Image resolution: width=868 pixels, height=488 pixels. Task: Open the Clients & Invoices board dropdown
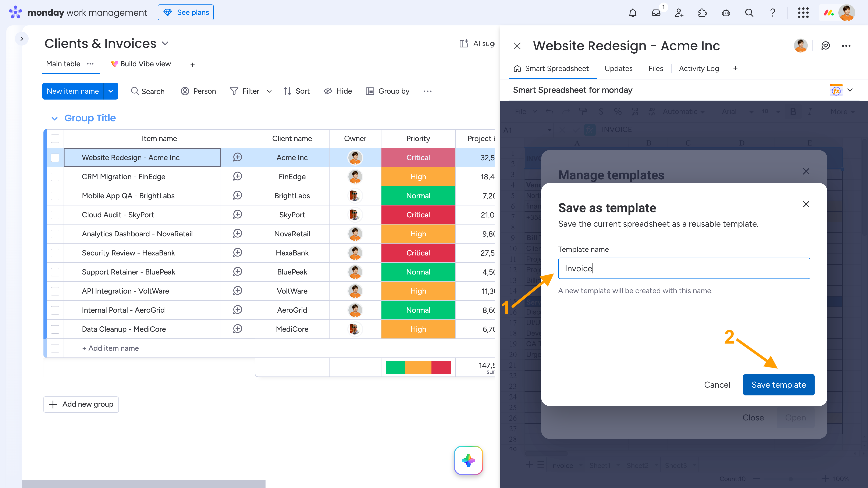click(x=165, y=44)
